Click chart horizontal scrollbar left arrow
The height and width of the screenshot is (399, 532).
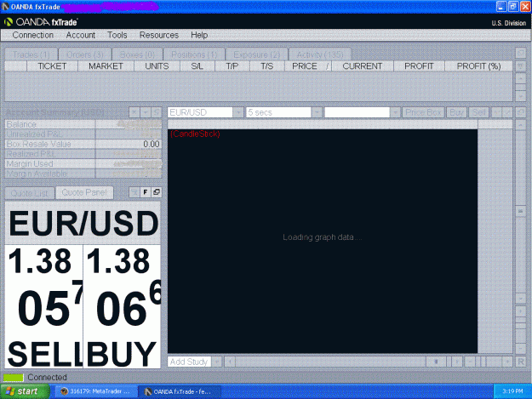point(230,362)
